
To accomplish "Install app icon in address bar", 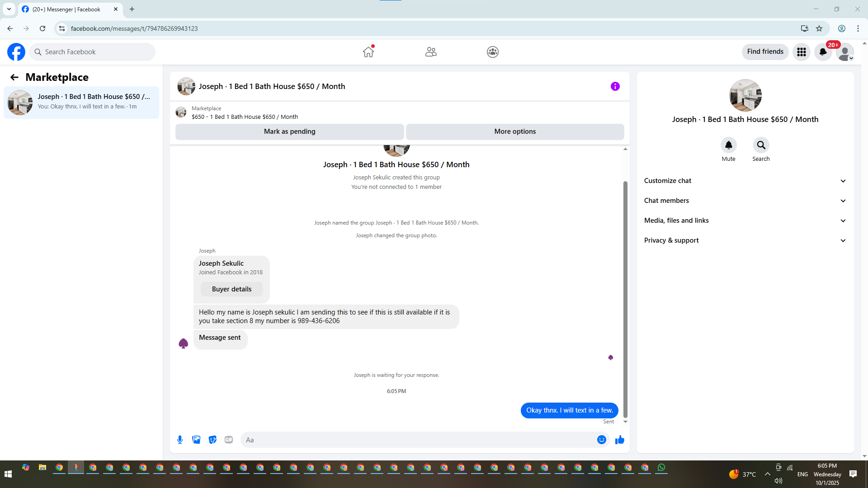I will (x=805, y=28).
